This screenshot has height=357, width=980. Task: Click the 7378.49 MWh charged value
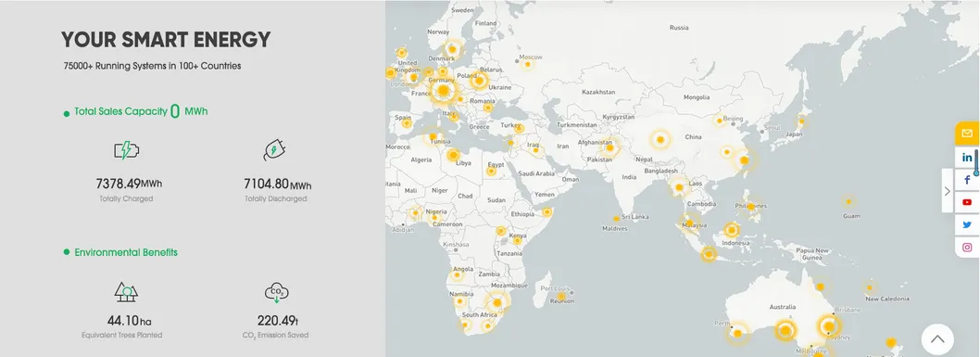tap(129, 184)
